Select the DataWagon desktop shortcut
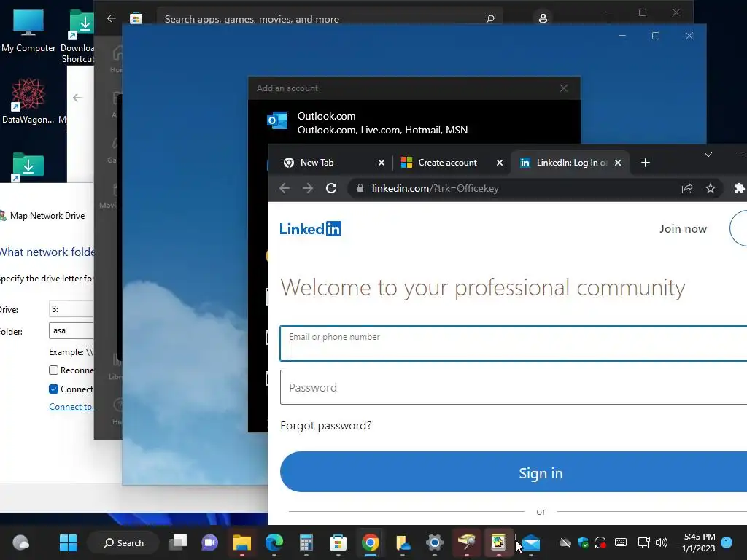The height and width of the screenshot is (560, 747). coord(28,101)
